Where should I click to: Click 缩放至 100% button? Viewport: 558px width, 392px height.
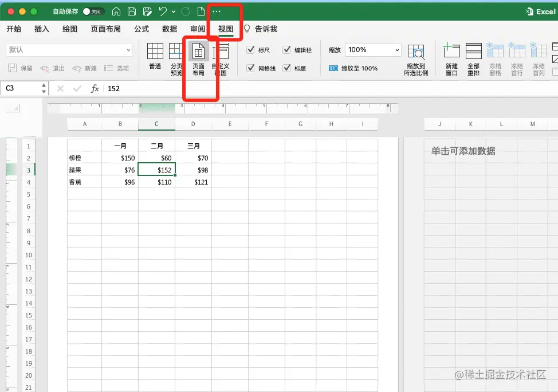coord(353,68)
